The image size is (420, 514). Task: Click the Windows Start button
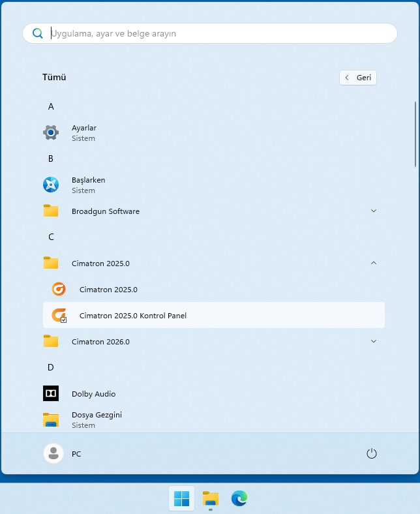182,499
